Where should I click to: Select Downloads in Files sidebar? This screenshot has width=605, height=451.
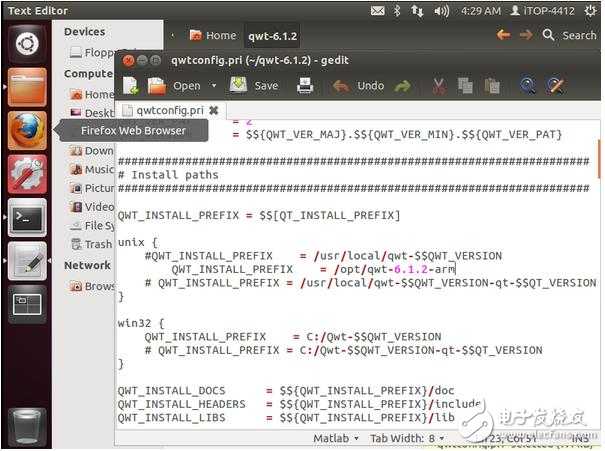click(x=92, y=151)
